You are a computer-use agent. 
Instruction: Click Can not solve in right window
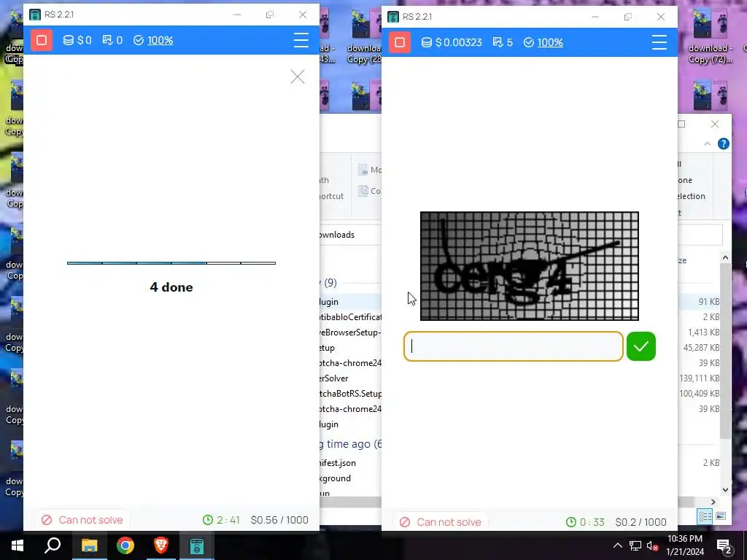[x=440, y=522]
